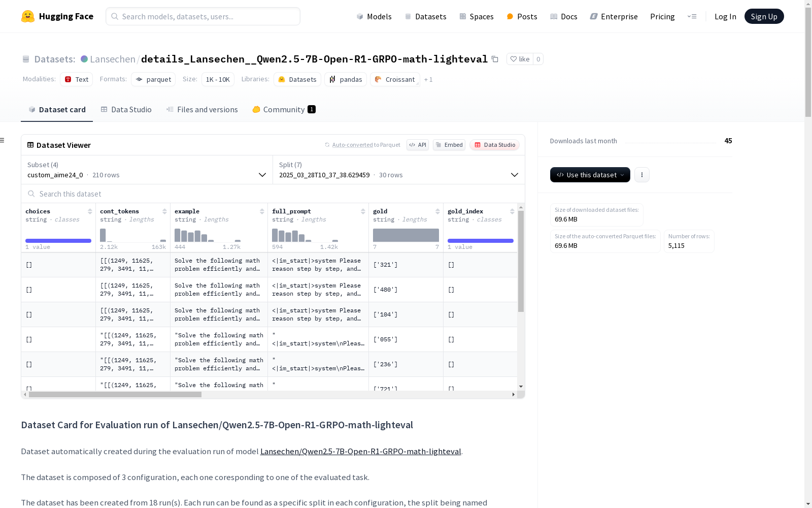The height and width of the screenshot is (508, 812).
Task: Open Data Studio from viewer header
Action: [x=495, y=145]
